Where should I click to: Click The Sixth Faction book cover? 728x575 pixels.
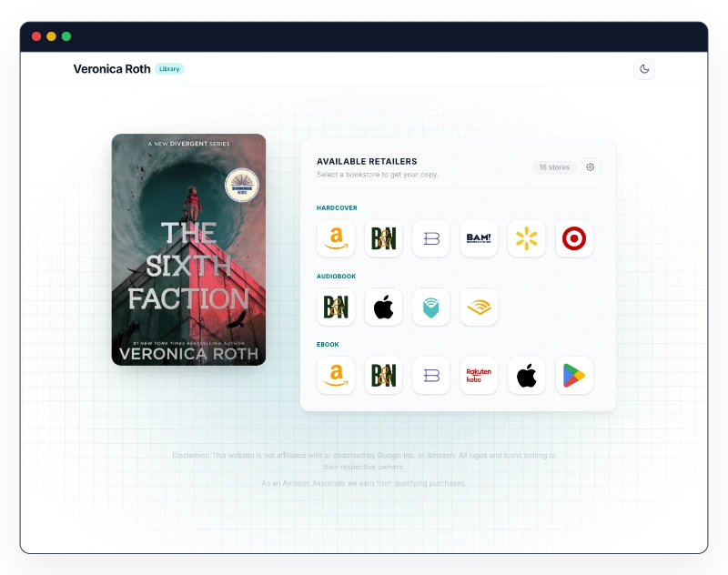point(189,249)
